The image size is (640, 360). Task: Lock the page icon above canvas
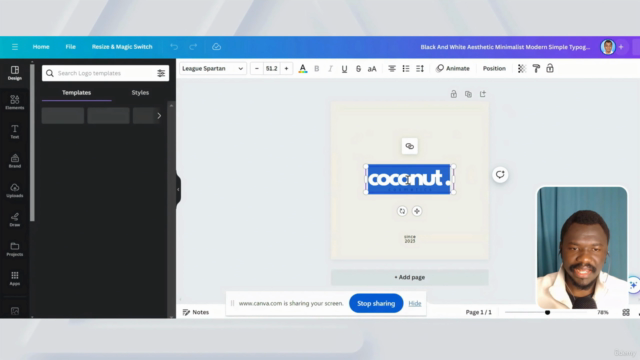tap(453, 94)
